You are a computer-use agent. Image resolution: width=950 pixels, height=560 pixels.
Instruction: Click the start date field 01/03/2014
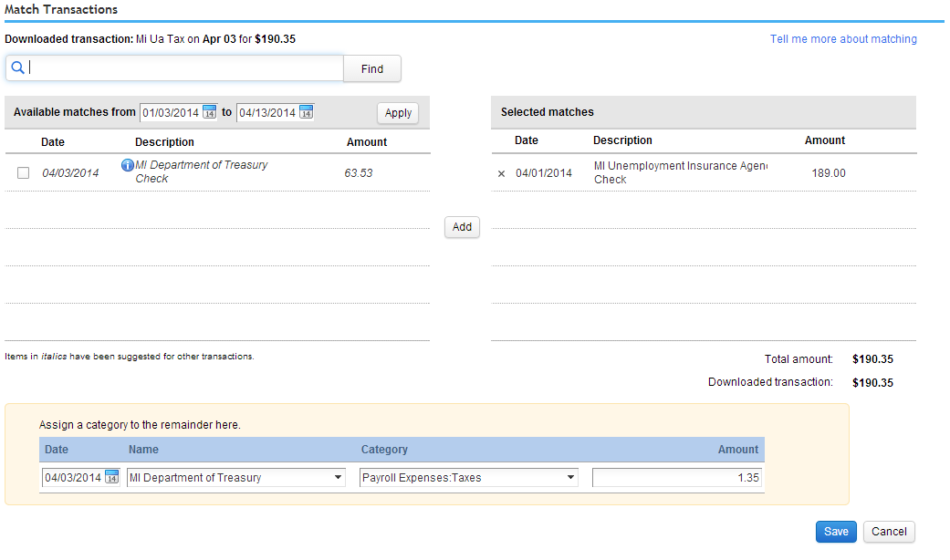pyautogui.click(x=170, y=113)
